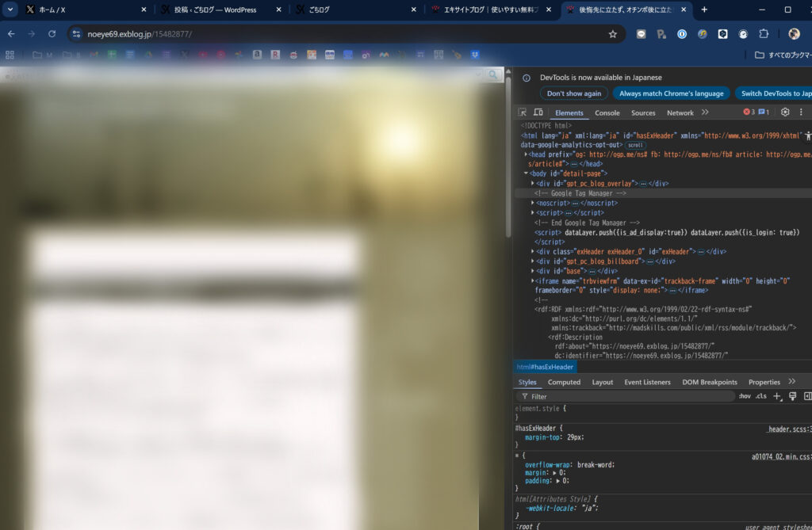Switch to the Console tab
812x530 pixels.
click(x=607, y=112)
